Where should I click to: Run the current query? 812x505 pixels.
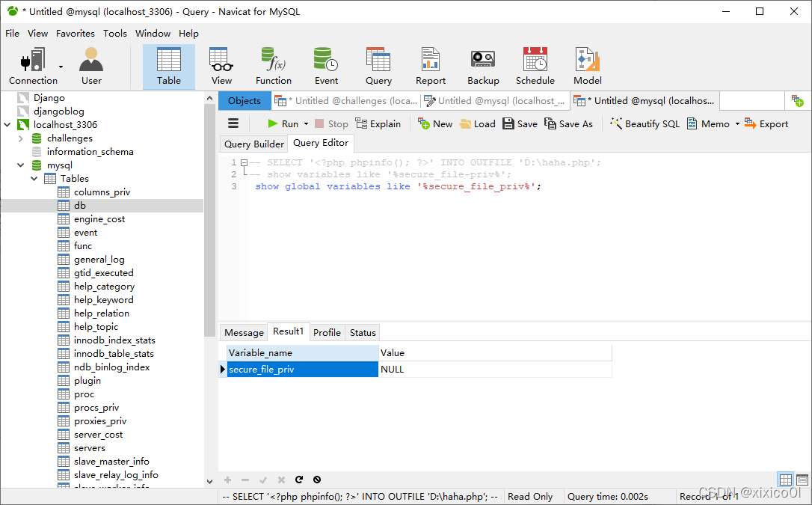[283, 123]
